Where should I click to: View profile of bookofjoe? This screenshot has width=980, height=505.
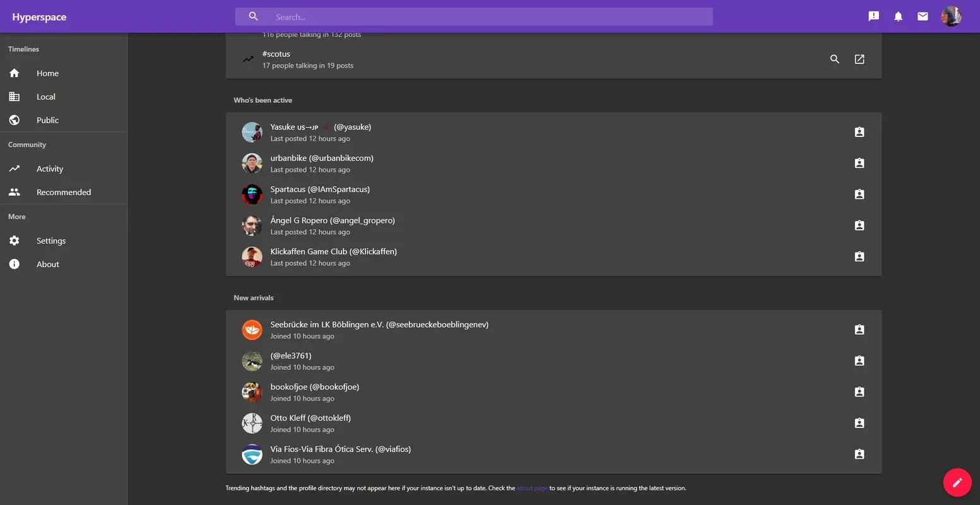tap(859, 392)
